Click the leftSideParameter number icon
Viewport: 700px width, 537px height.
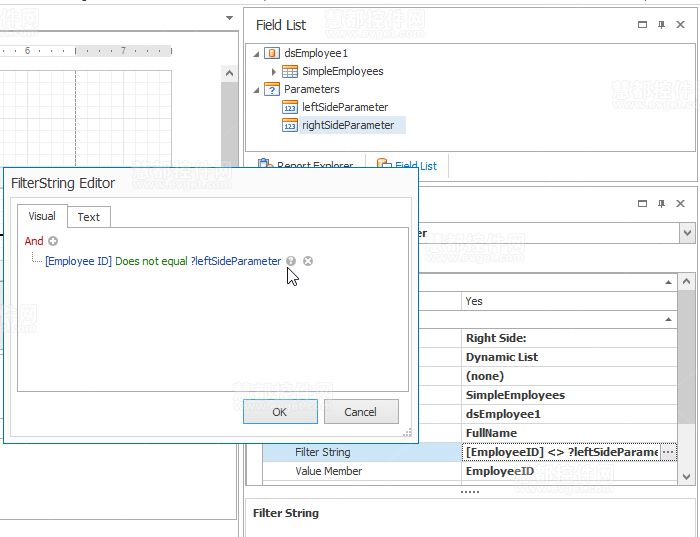click(290, 107)
